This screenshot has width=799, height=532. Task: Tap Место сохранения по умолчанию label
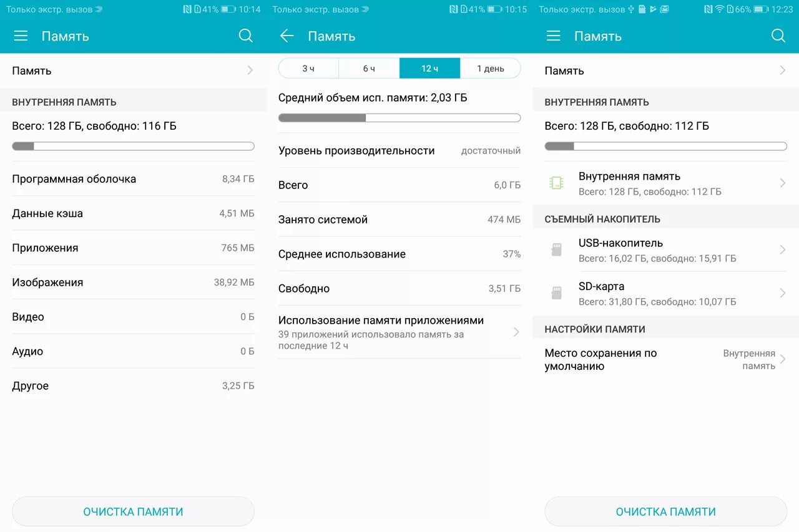pos(600,359)
